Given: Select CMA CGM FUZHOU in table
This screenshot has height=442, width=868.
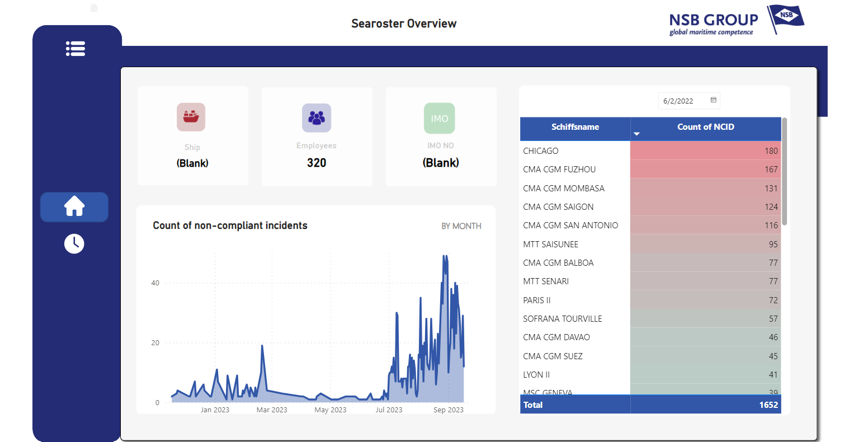Looking at the screenshot, I should pos(559,170).
